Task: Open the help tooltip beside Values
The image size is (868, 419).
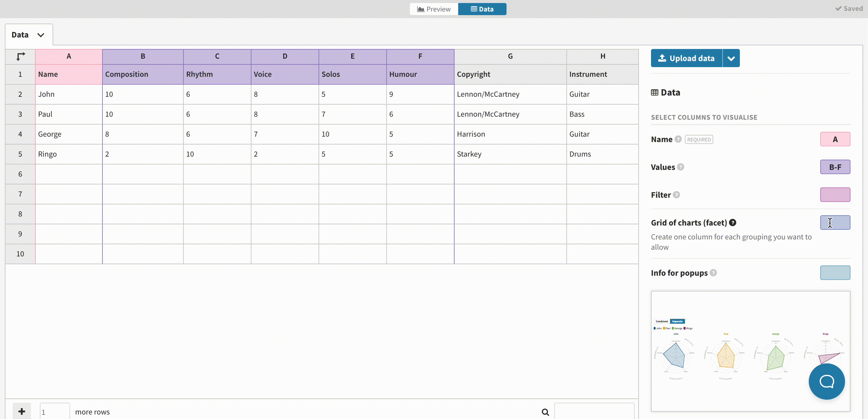Action: [x=681, y=167]
